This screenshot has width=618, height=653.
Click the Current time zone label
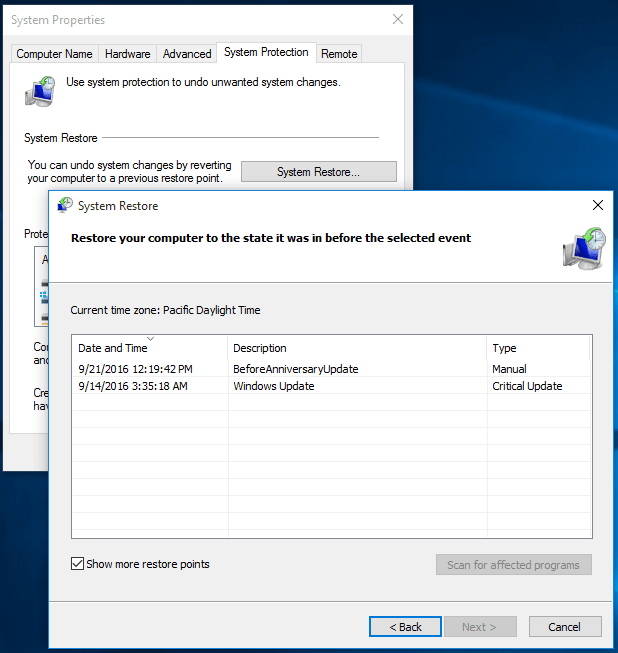165,310
